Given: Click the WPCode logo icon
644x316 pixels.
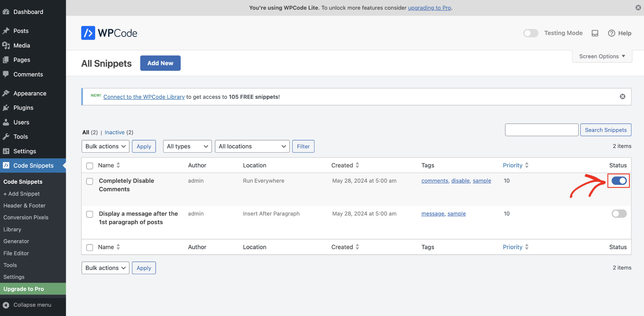Looking at the screenshot, I should point(88,33).
